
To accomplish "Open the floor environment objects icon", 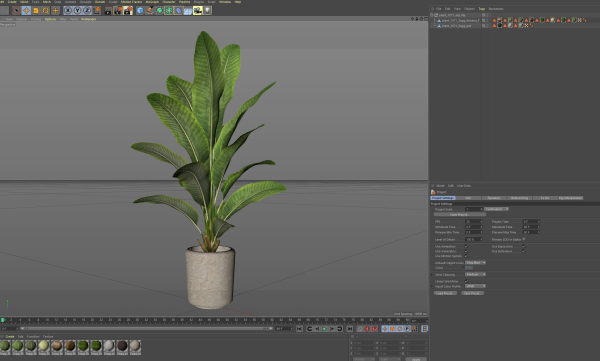I will [x=188, y=10].
